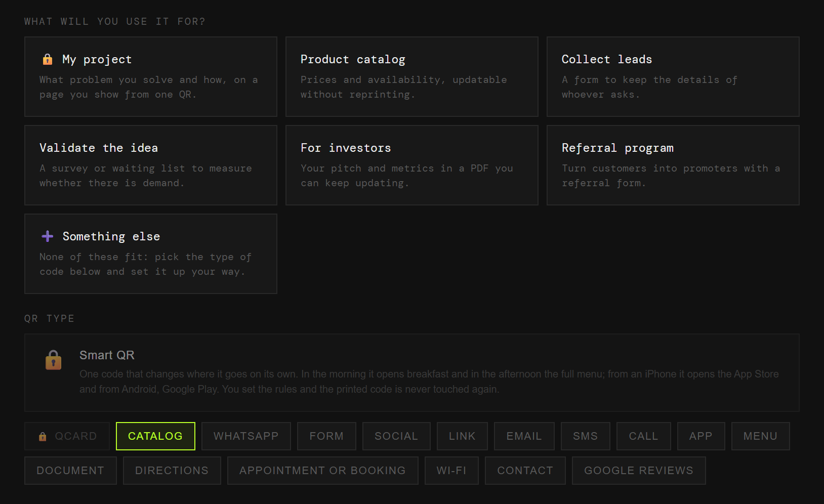Viewport: 824px width, 504px height.
Task: Click the 'Prices and availability' description text
Action: point(404,87)
